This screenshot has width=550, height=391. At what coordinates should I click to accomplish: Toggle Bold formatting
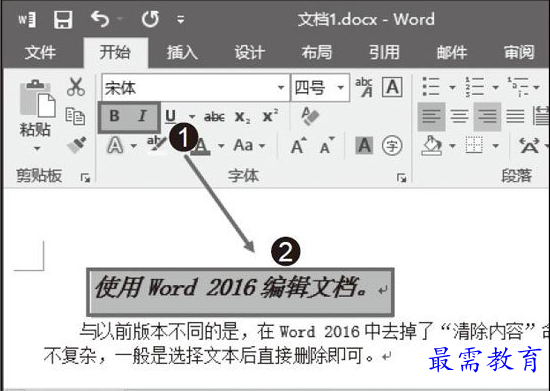[x=115, y=116]
